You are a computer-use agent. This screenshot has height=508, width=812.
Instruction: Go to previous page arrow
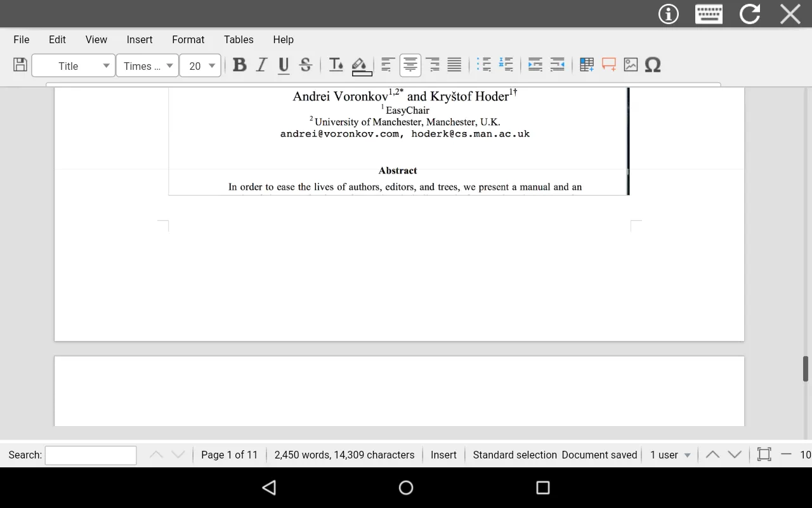[x=712, y=455]
